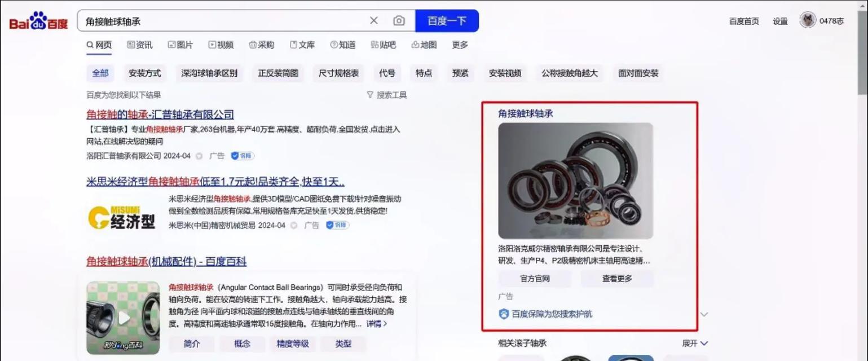Expand chevron beside 百度保障为您搜索护航
Viewport: 868px width, 361px height.
pos(704,314)
